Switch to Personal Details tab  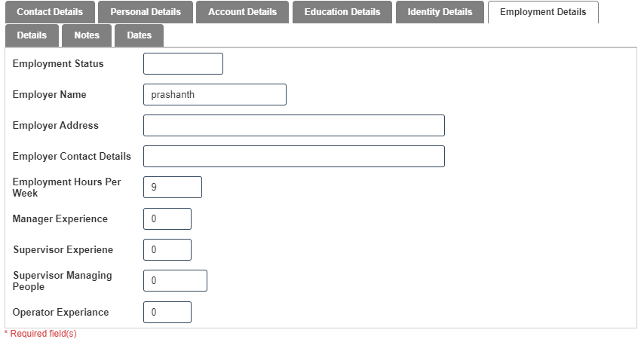146,12
